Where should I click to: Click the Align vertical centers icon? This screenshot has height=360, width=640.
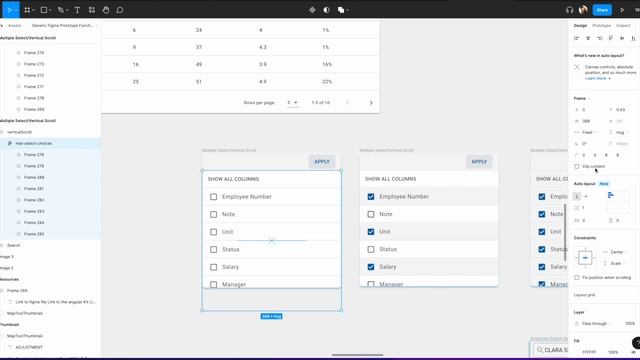point(622,38)
